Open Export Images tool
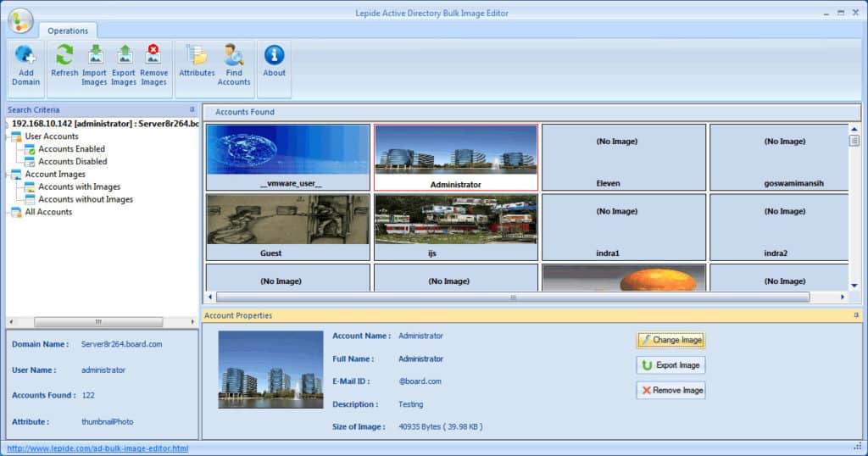868x456 pixels. tap(124, 66)
